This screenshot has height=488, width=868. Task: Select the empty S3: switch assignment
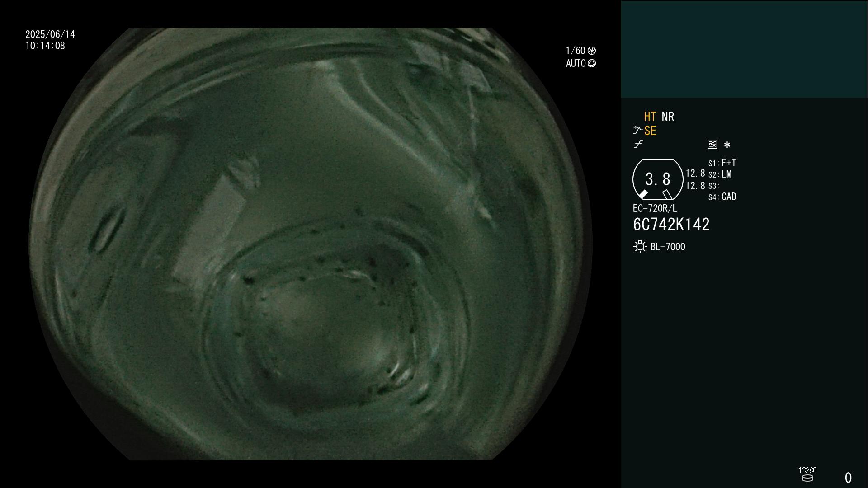pos(714,186)
